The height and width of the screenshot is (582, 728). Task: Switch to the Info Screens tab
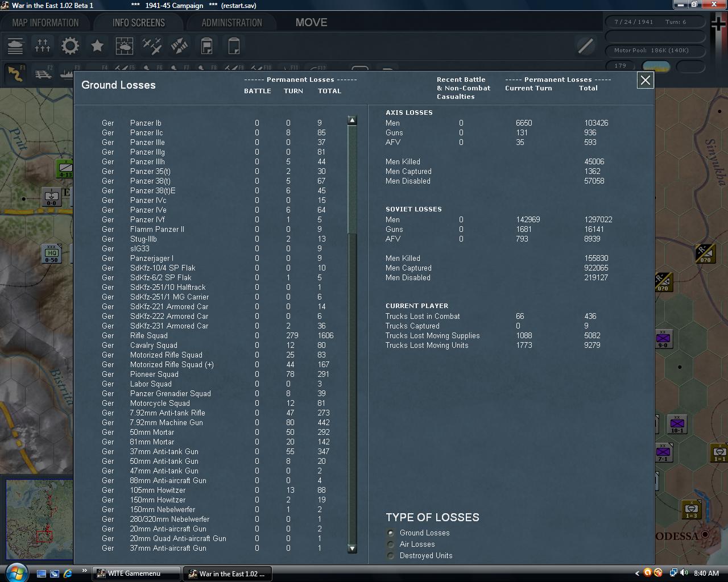[139, 23]
